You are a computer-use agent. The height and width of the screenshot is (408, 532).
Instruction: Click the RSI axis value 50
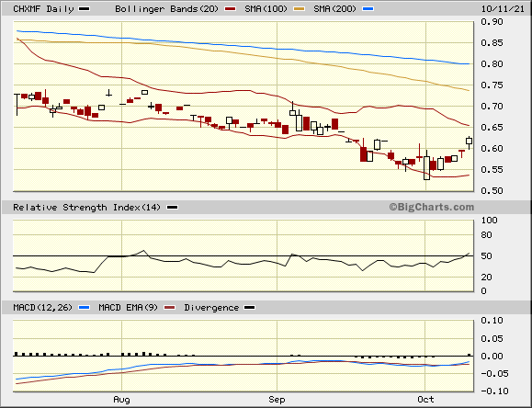point(487,256)
